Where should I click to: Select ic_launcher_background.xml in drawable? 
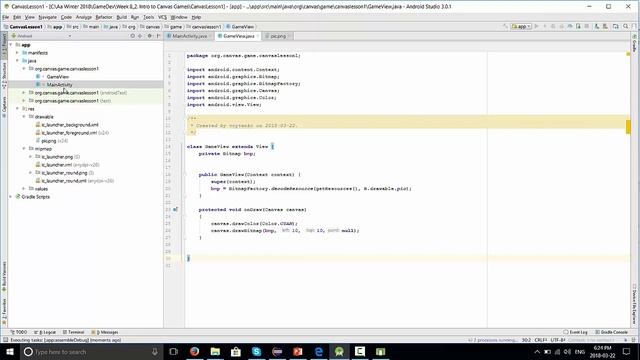[70, 124]
